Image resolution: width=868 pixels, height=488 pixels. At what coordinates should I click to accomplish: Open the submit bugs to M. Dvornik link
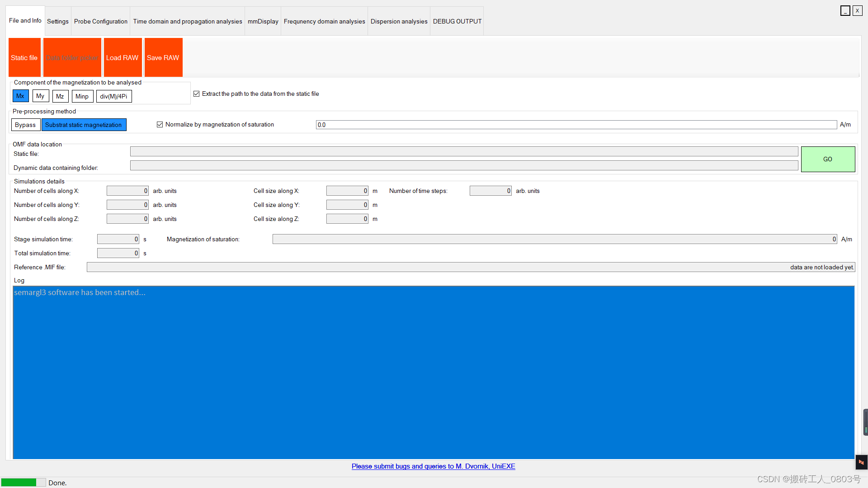click(x=434, y=466)
